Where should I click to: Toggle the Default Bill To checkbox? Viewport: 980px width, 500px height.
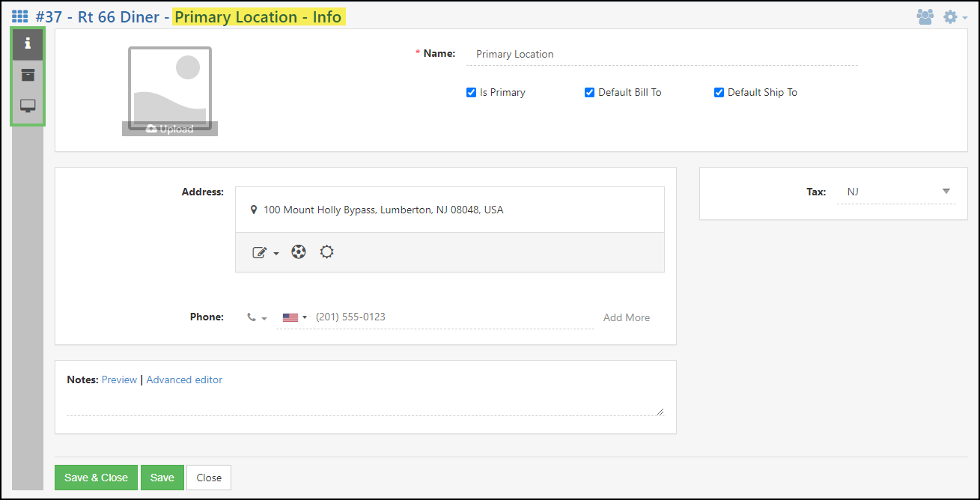[589, 93]
